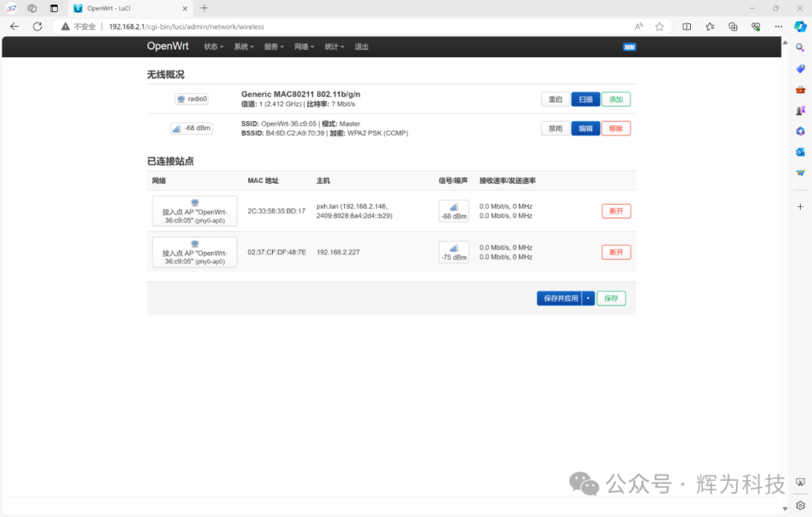812x517 pixels.
Task: Disconnect the 192.168.2.227 station
Action: tap(617, 252)
